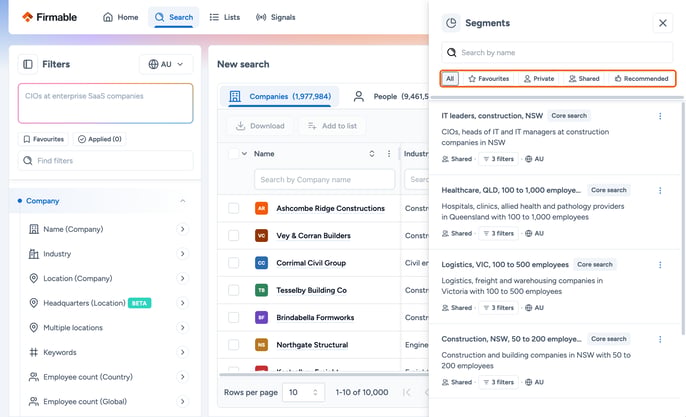Screen dimensions: 686x417
Task: Open the Home navigation item
Action: [120, 17]
